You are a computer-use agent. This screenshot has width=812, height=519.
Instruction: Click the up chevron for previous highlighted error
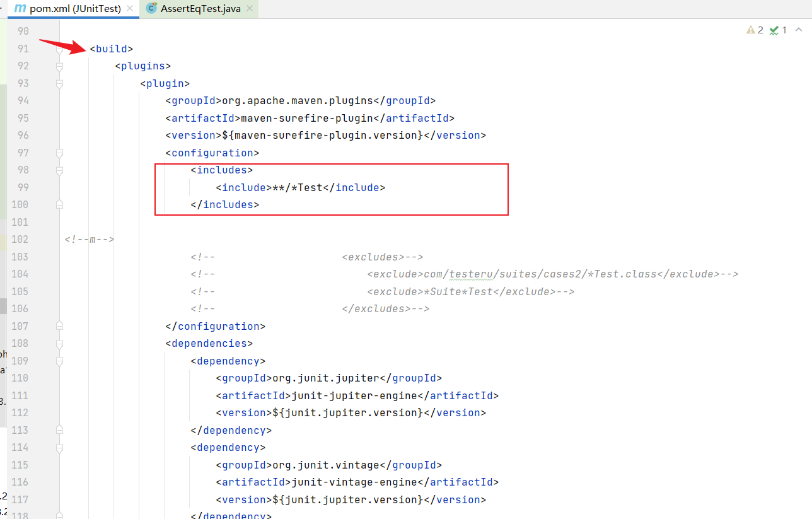tap(799, 30)
